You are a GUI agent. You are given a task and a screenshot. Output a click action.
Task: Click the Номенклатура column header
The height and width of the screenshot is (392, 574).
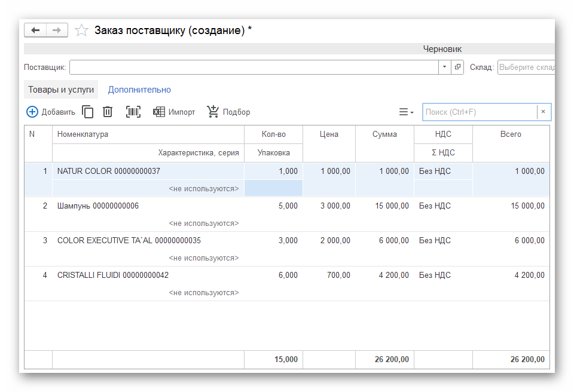point(83,134)
